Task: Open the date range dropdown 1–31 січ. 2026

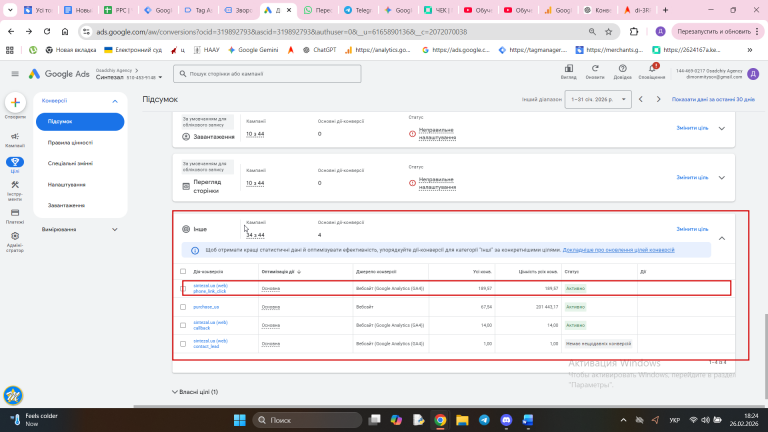Action: click(598, 99)
